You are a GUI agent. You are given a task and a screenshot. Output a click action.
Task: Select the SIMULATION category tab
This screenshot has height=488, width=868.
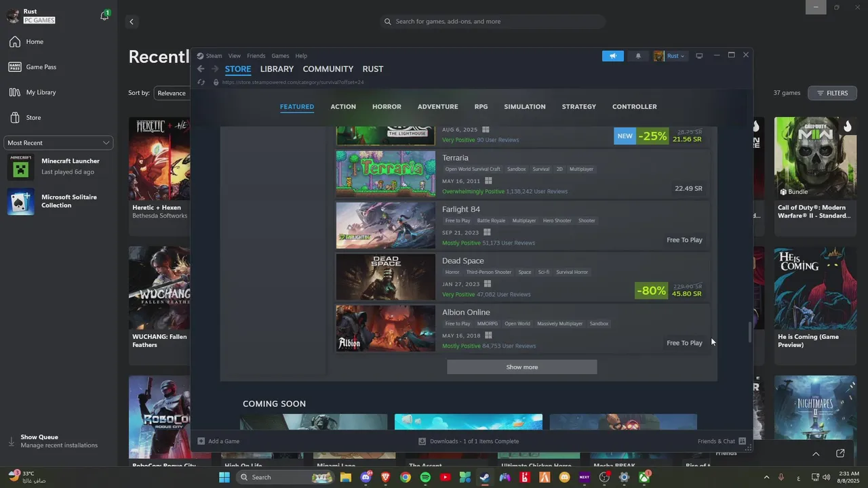[525, 106]
